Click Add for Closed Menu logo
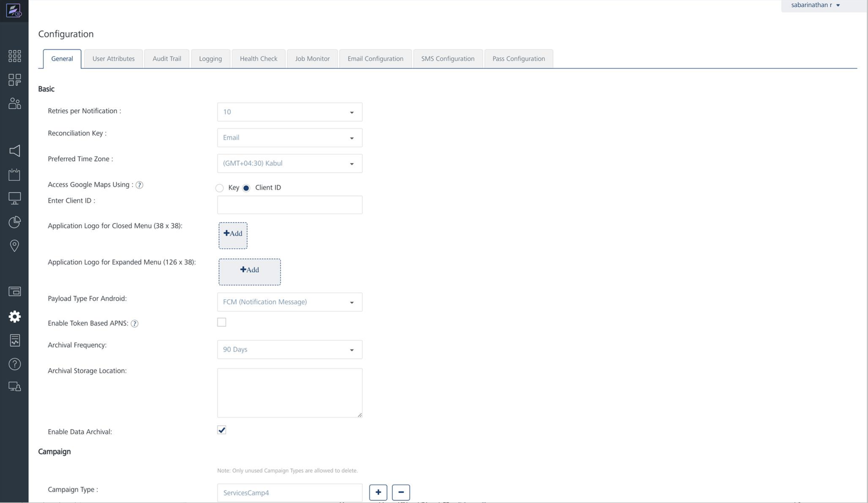 click(233, 236)
